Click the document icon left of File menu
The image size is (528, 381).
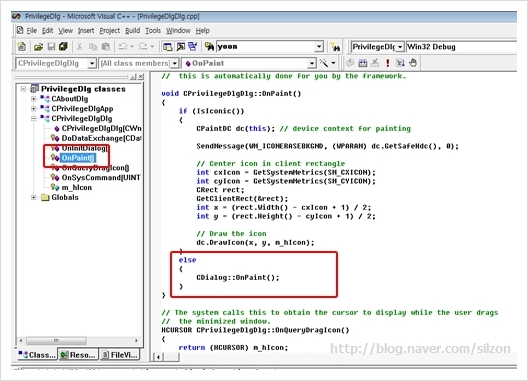(20, 30)
